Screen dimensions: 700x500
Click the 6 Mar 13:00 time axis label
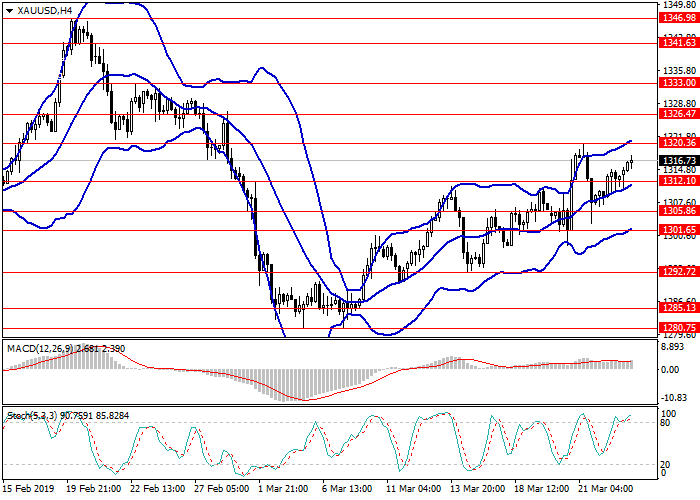point(345,489)
